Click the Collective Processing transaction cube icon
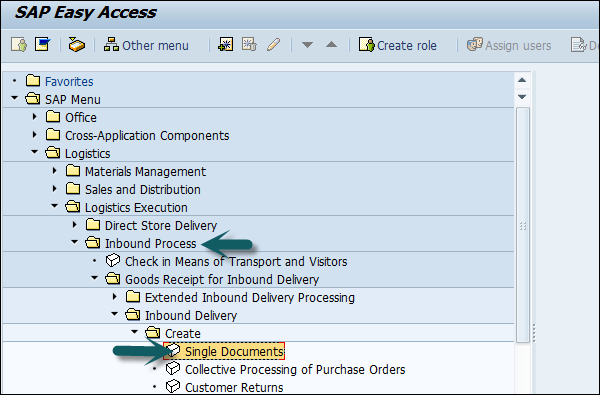Viewport: 600px width, 395px height. 173,369
